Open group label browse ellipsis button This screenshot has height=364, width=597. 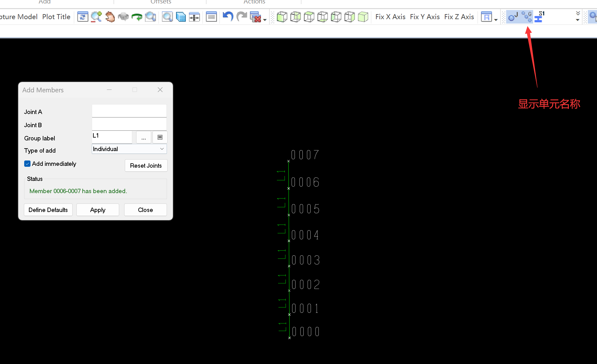(x=144, y=138)
